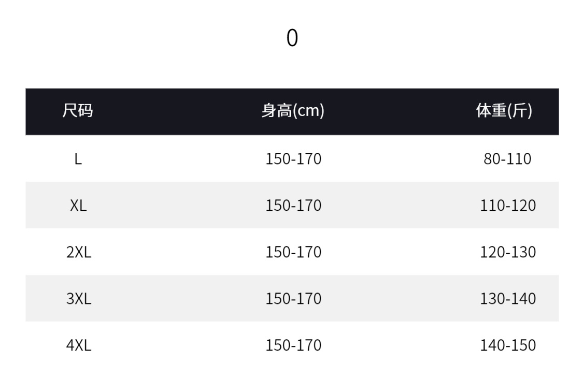The height and width of the screenshot is (392, 583).
Task: Click the 140-150 weight value
Action: point(507,345)
